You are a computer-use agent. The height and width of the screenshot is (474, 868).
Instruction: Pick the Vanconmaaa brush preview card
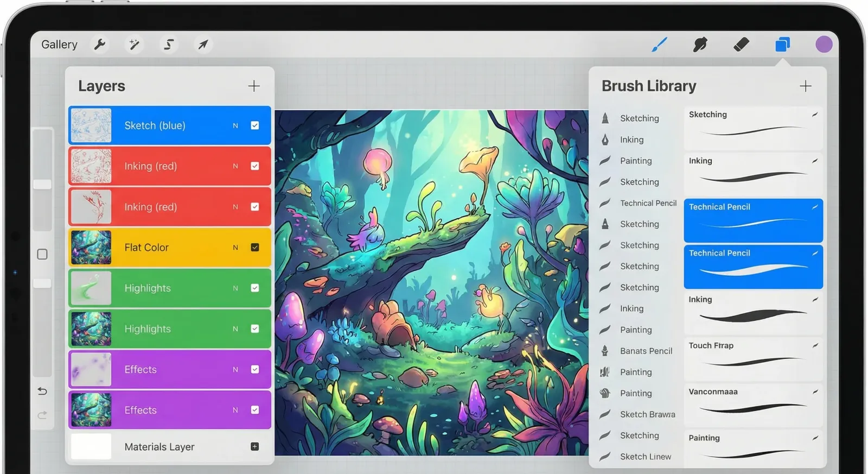point(754,405)
